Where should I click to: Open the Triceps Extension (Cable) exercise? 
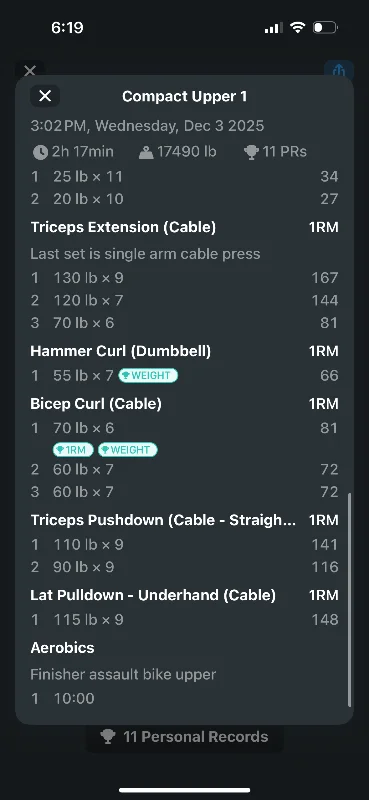[x=123, y=227]
